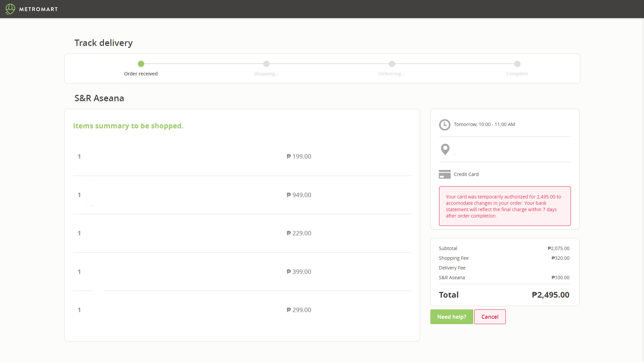Screen dimensions: 644x362
Task: Cancel the order with Cancel button
Action: point(490,317)
